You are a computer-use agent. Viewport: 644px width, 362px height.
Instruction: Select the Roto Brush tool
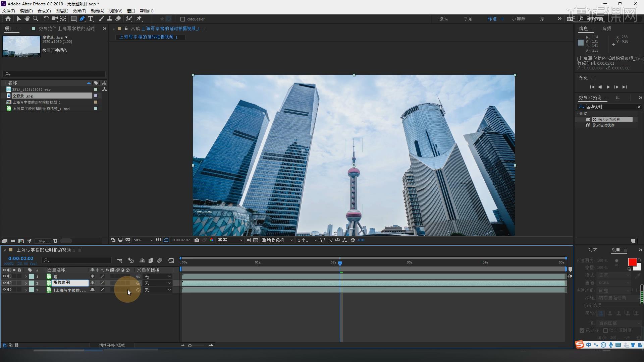coord(129,19)
